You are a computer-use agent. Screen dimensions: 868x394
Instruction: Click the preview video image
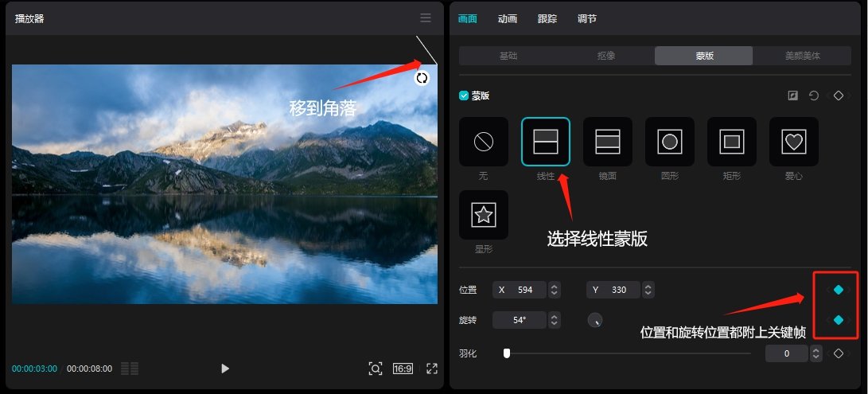pyautogui.click(x=224, y=184)
